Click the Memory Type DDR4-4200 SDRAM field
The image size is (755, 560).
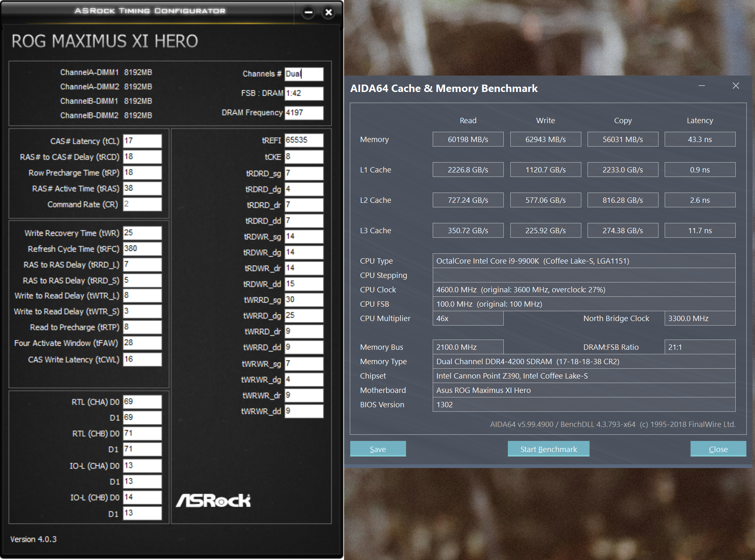point(584,361)
